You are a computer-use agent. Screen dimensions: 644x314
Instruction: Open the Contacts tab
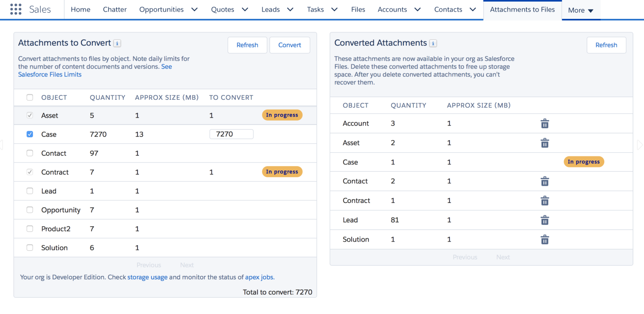coord(448,10)
